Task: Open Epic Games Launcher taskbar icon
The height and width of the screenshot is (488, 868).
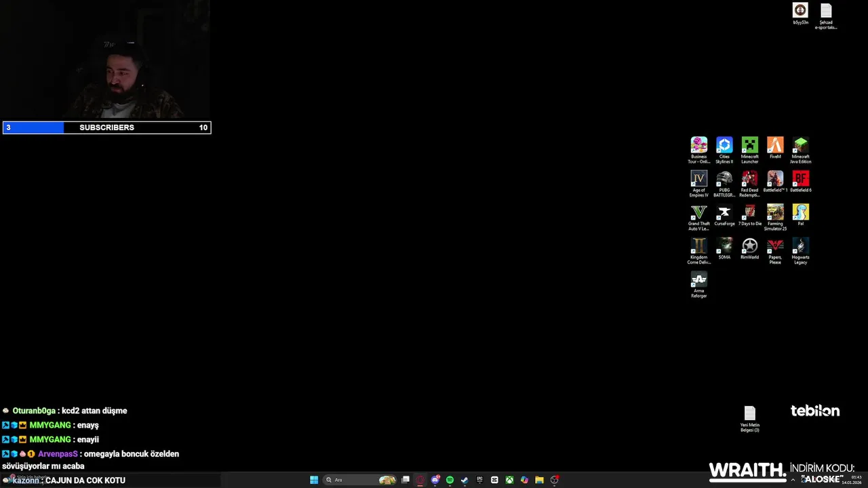Action: (x=479, y=480)
